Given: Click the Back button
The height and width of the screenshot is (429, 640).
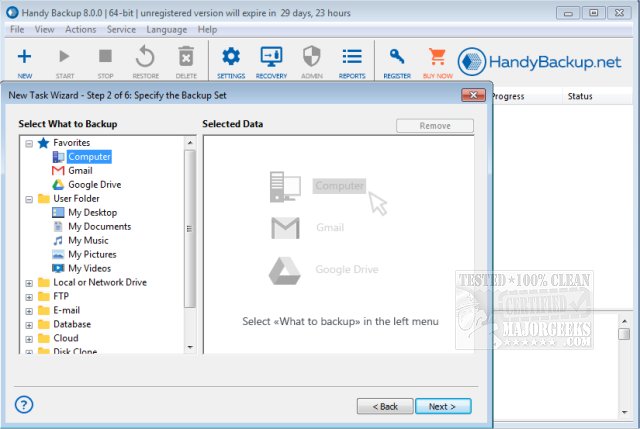Looking at the screenshot, I should tap(385, 406).
